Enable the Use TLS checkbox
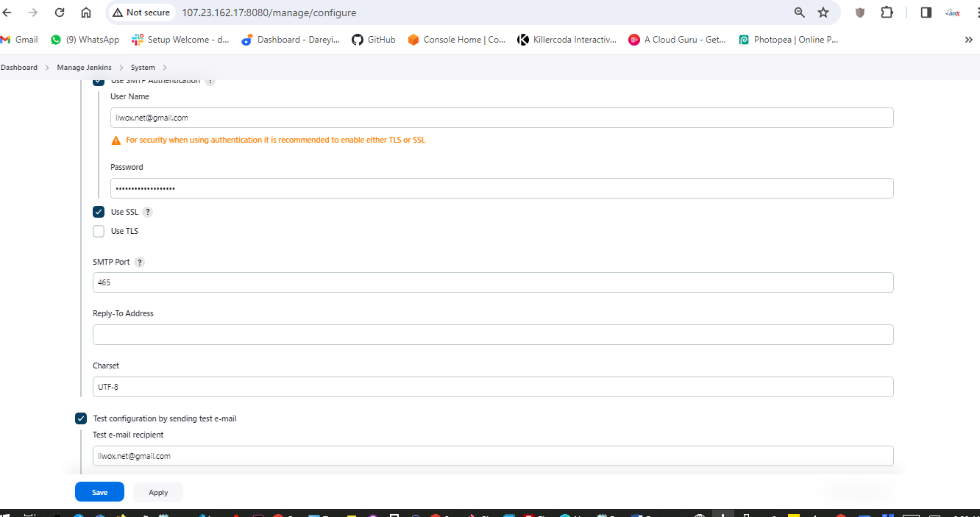This screenshot has height=517, width=980. tap(99, 232)
